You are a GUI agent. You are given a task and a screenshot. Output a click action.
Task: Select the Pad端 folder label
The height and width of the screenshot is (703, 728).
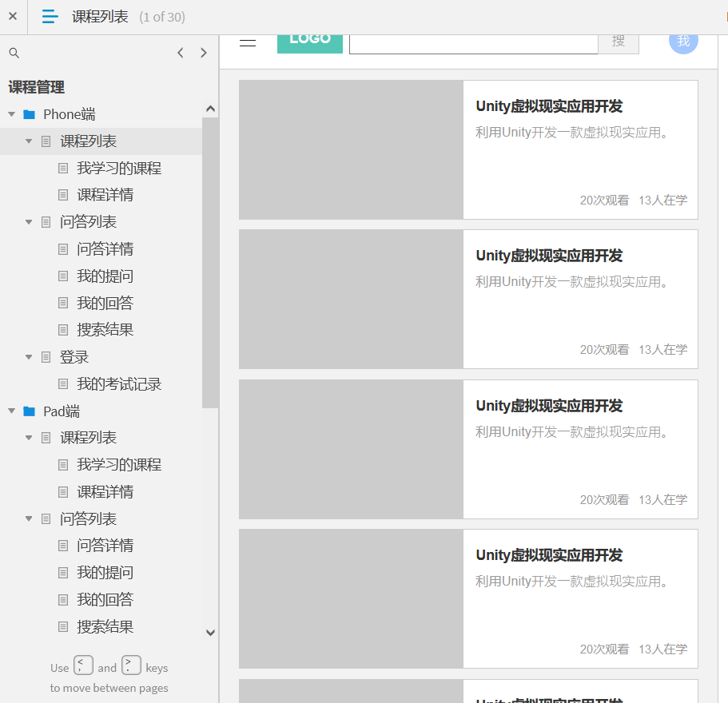(62, 411)
